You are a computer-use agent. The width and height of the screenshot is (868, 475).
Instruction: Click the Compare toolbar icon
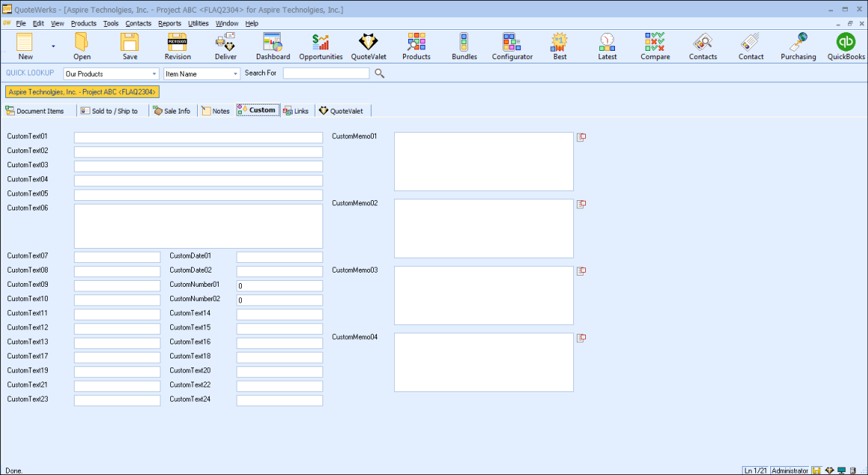[x=655, y=46]
